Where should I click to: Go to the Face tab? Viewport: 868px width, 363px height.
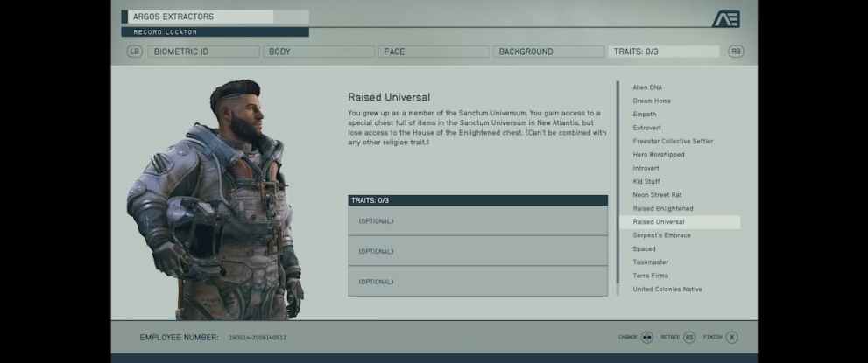tap(434, 52)
